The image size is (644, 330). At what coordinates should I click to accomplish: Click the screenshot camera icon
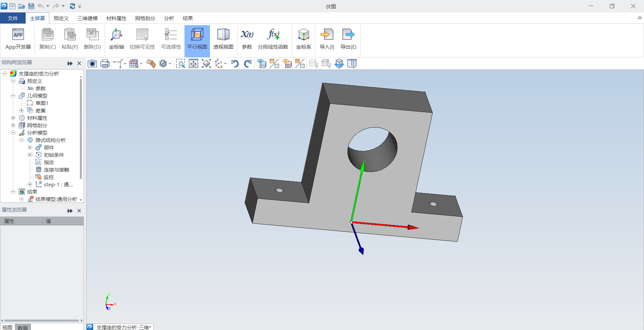(x=92, y=63)
